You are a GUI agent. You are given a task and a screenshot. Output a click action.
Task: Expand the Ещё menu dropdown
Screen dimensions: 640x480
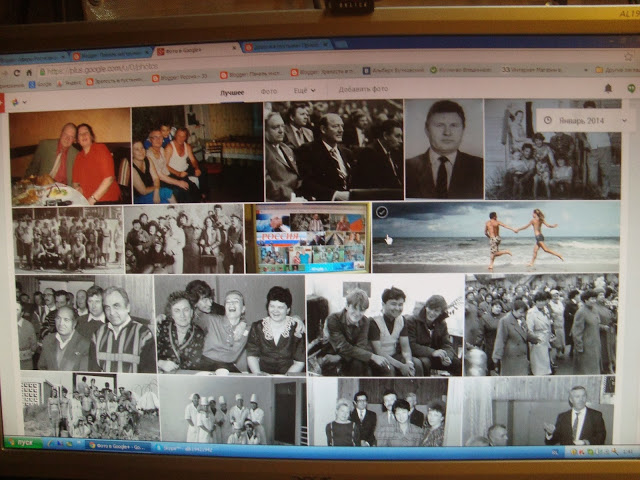pos(304,91)
